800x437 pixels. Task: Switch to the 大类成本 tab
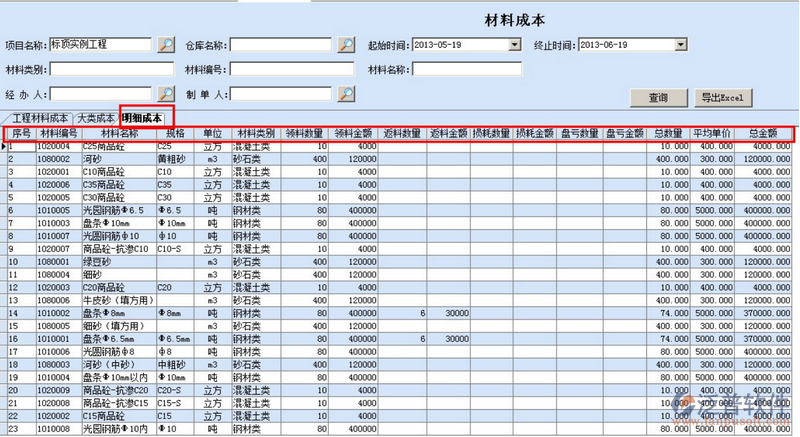click(97, 118)
